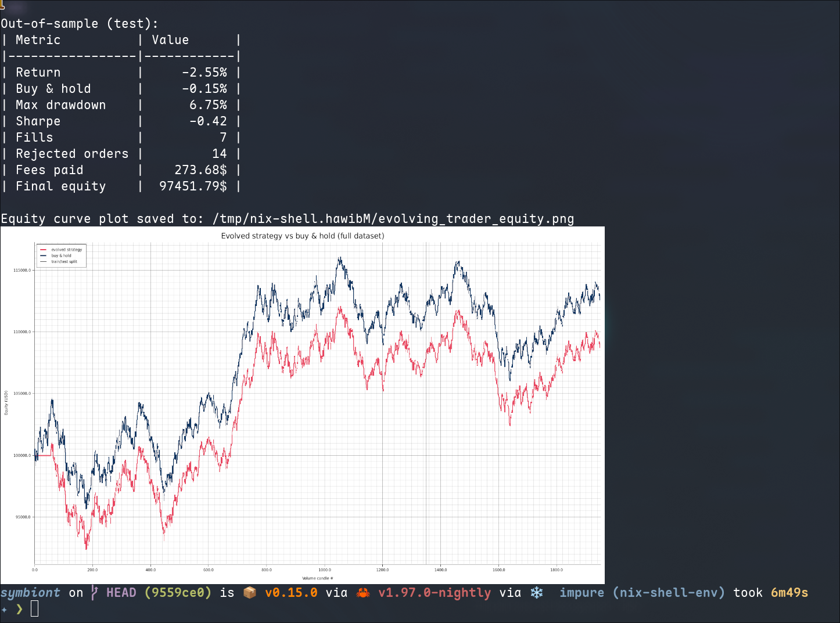
Task: Click the 'HEAD' branch label in prompt
Action: tap(121, 593)
